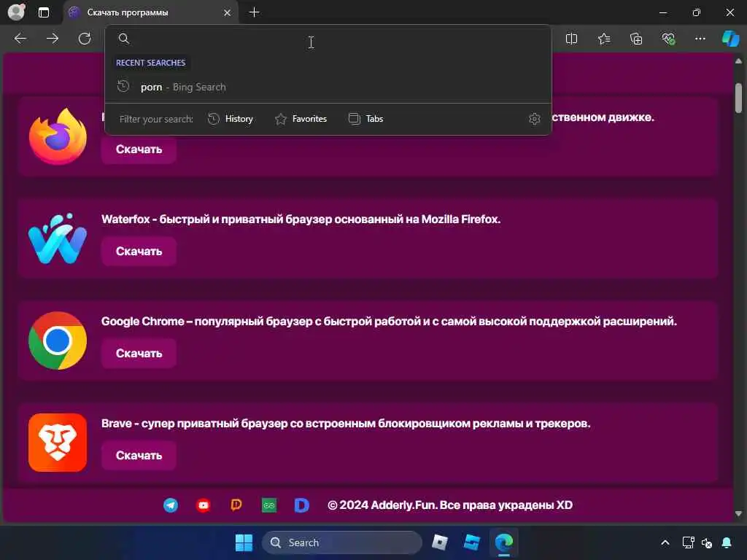Filter search by History
This screenshot has width=747, height=560.
[x=231, y=119]
